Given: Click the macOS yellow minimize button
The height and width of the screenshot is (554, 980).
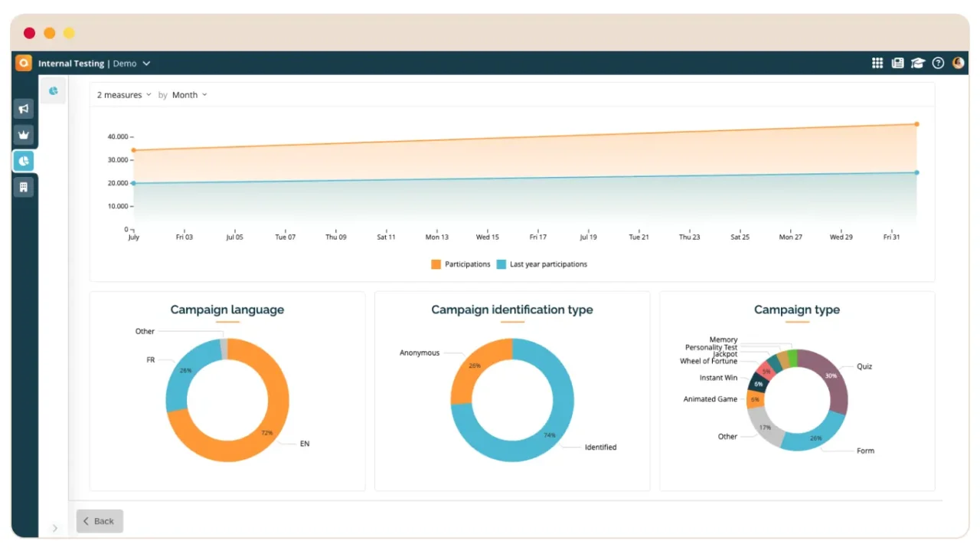Looking at the screenshot, I should pyautogui.click(x=69, y=33).
